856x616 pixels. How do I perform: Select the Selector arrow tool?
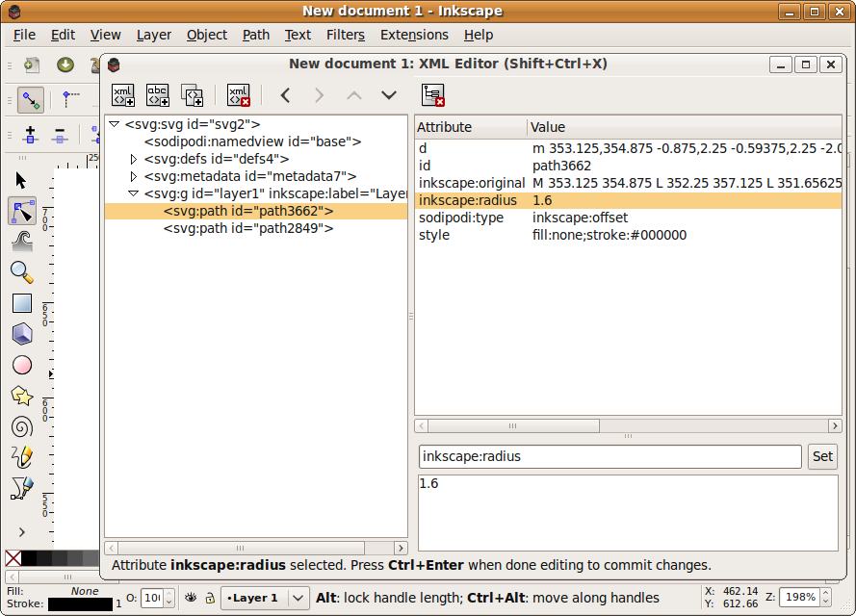coord(21,180)
